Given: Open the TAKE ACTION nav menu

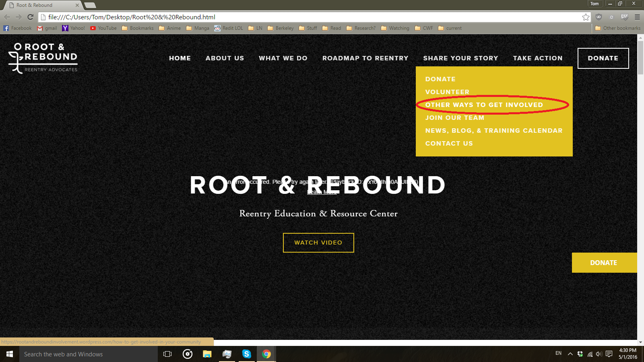Looking at the screenshot, I should [538, 58].
